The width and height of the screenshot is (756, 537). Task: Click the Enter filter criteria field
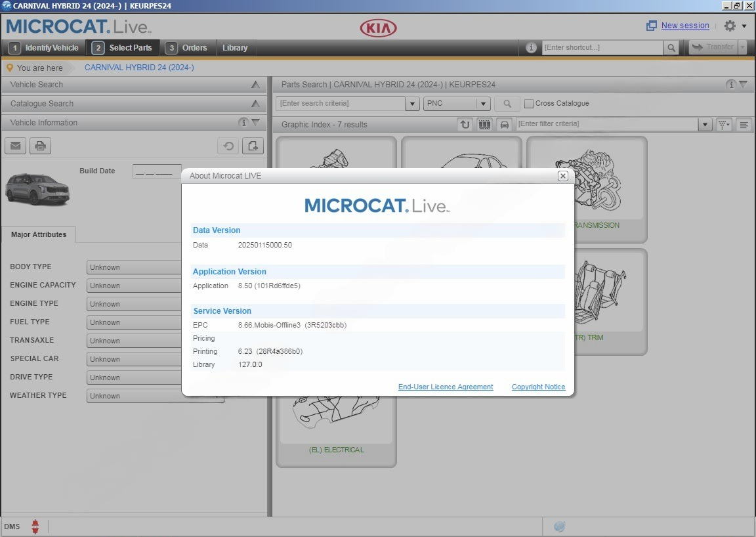[606, 124]
